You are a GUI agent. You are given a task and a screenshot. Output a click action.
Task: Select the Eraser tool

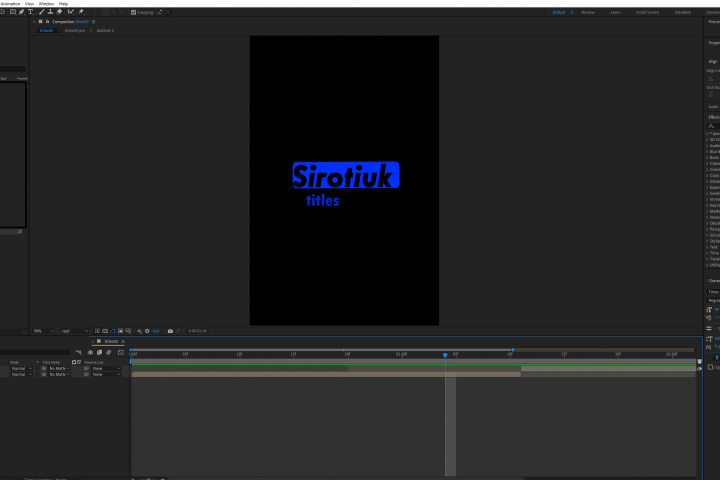pos(59,12)
